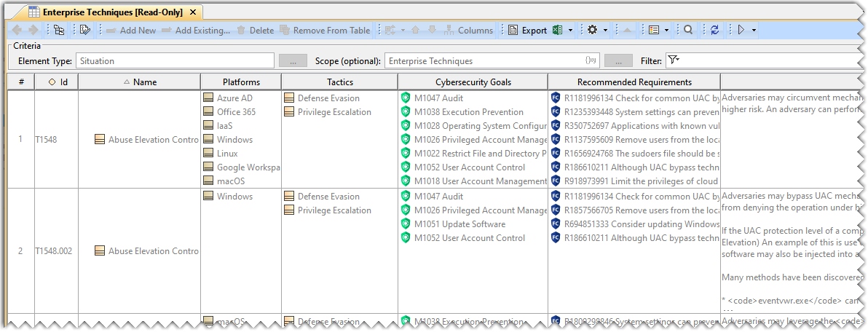Click the Excel export icon

click(558, 31)
